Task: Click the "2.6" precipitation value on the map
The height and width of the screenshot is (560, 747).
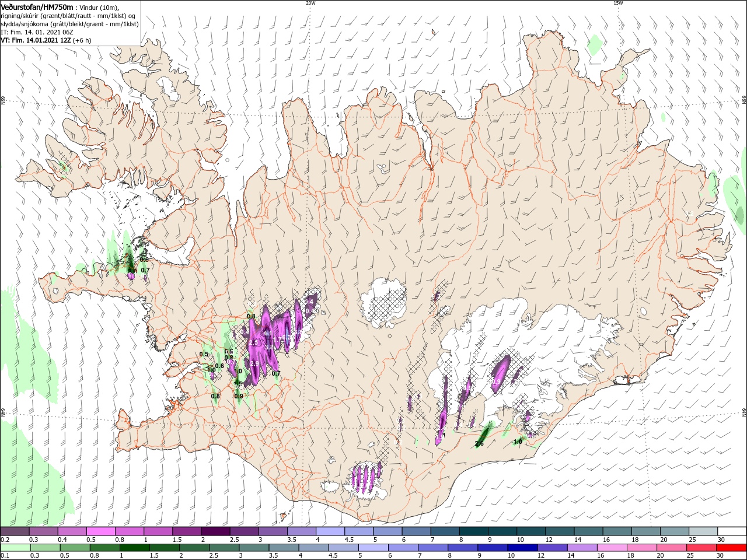Action: [479, 444]
